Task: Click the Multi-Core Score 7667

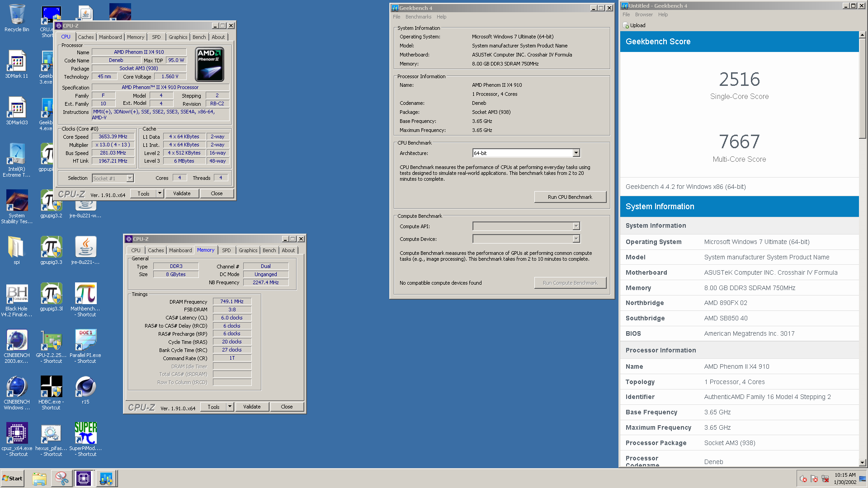Action: [x=739, y=142]
